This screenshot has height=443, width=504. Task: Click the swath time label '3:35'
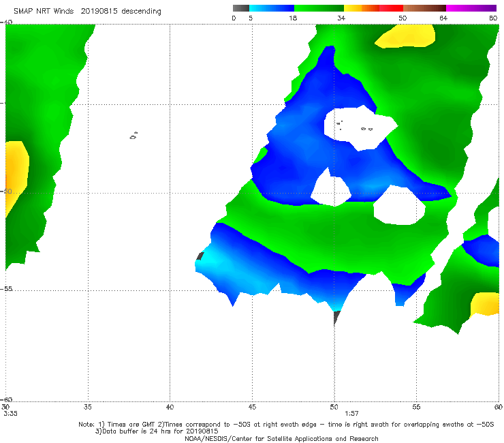point(11,414)
